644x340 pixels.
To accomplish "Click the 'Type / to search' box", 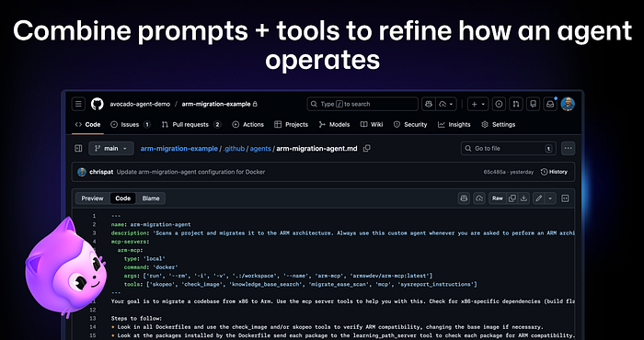I will pyautogui.click(x=362, y=104).
